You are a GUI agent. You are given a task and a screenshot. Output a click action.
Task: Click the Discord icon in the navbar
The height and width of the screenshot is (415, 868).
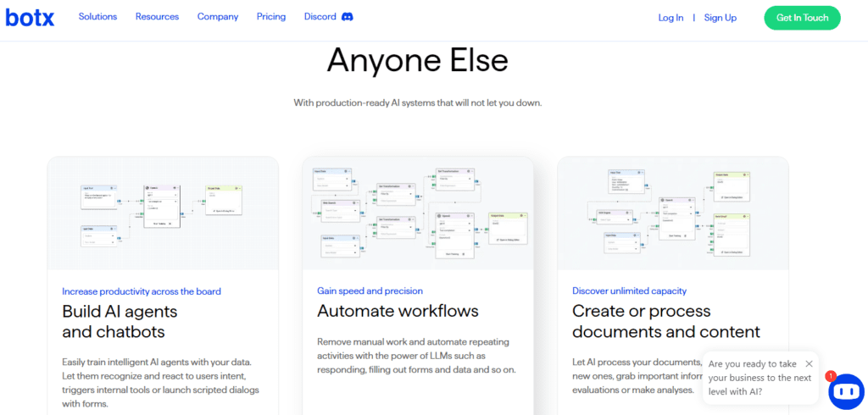tap(347, 17)
